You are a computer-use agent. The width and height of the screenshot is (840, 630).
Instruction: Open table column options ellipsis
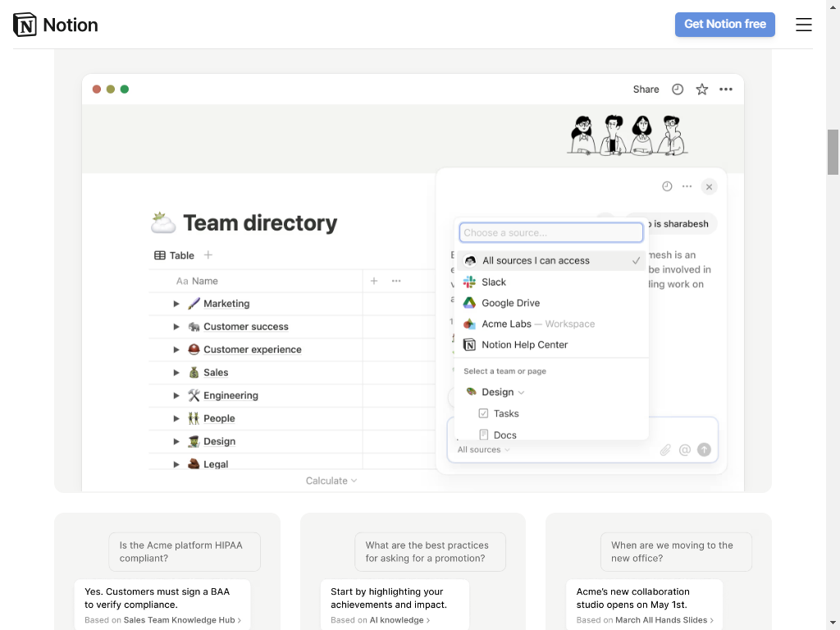click(x=396, y=281)
